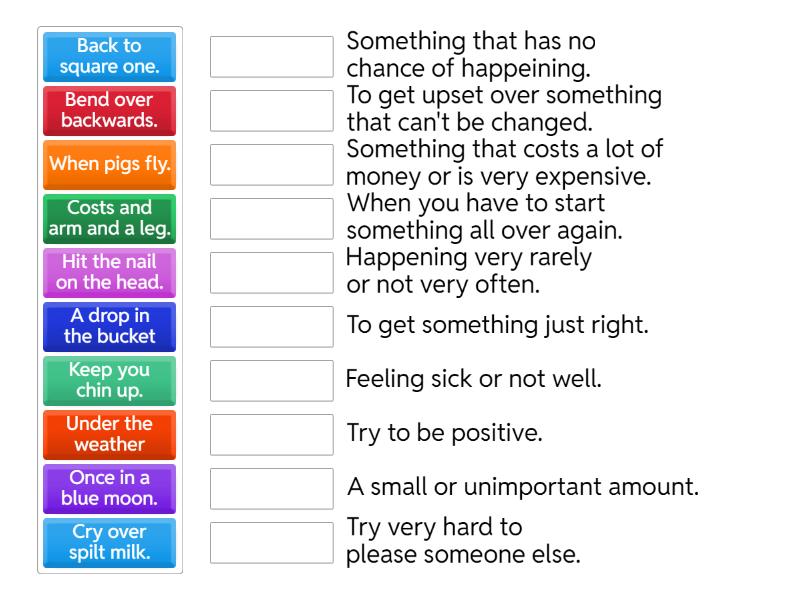Select the 'Costs and arm and a leg.' tile
This screenshot has height=600, width=800.
click(109, 219)
